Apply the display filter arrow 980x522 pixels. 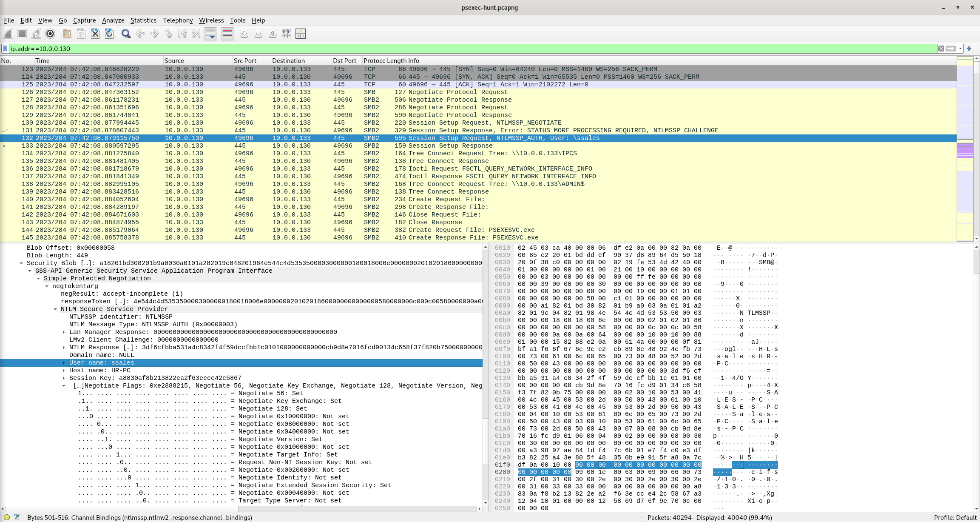951,48
